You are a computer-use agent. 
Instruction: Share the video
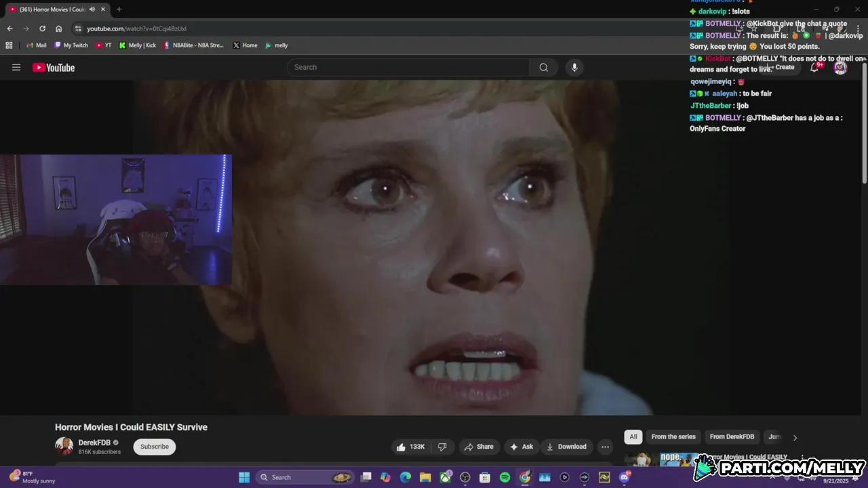pyautogui.click(x=478, y=447)
